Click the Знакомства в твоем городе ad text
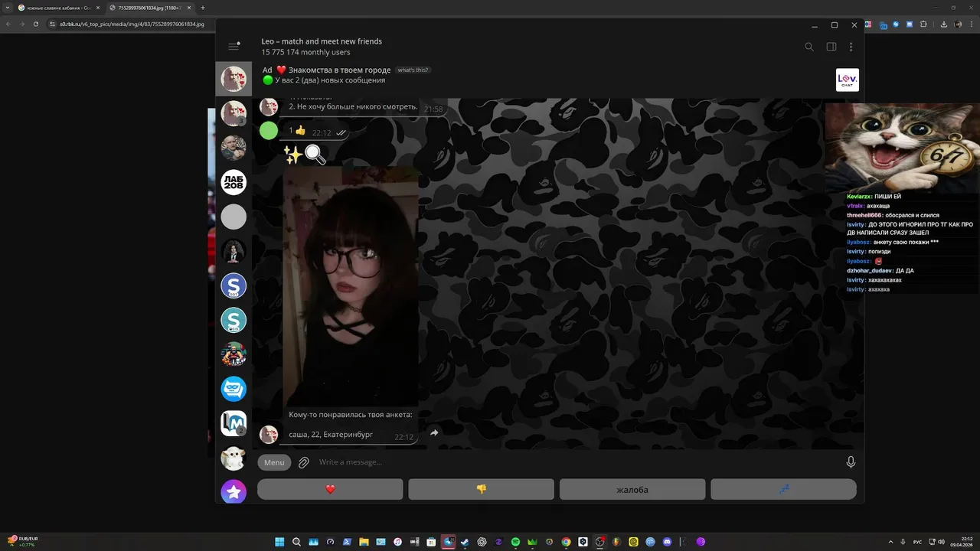 pyautogui.click(x=339, y=70)
